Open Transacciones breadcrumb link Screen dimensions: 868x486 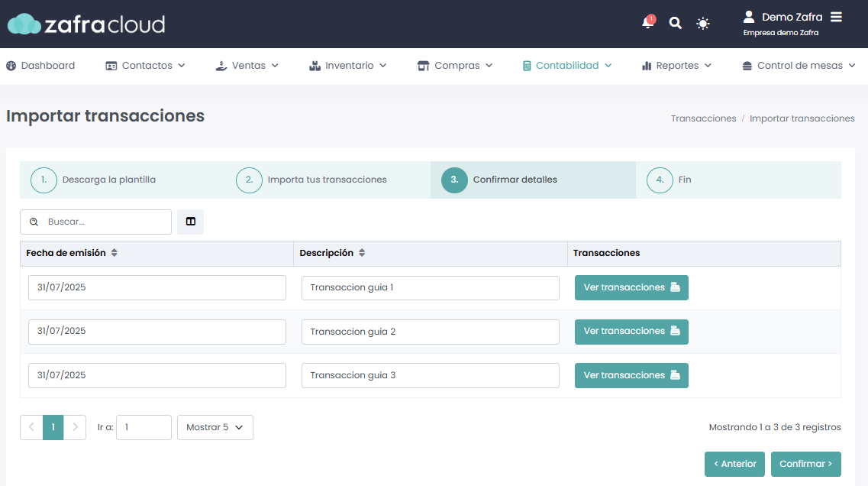[x=703, y=118]
